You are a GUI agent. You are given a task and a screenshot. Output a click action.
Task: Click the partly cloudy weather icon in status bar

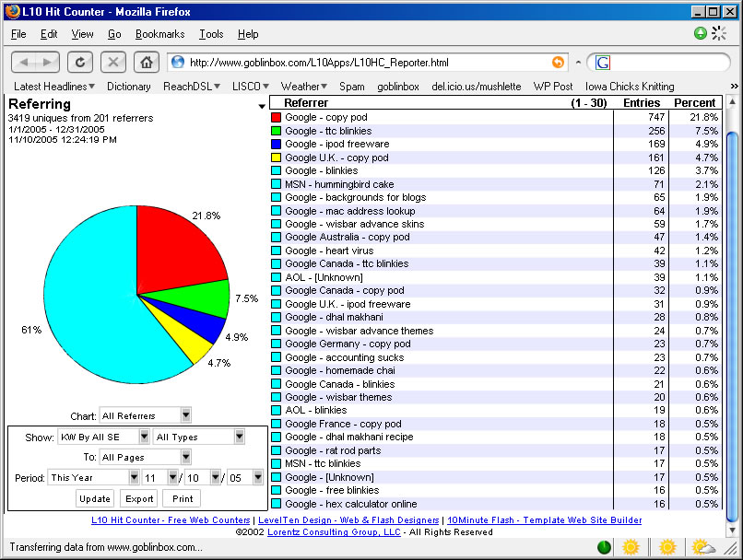pos(702,547)
